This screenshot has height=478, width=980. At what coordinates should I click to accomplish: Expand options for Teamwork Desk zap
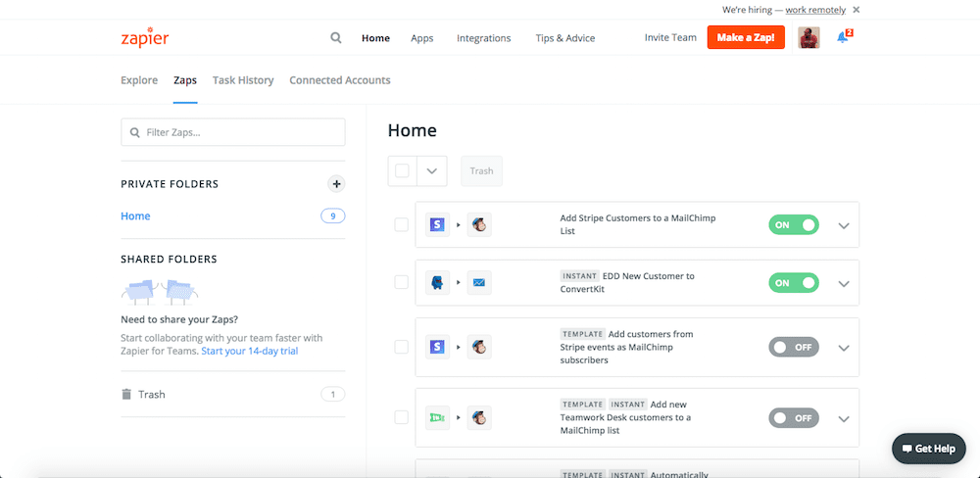click(844, 418)
